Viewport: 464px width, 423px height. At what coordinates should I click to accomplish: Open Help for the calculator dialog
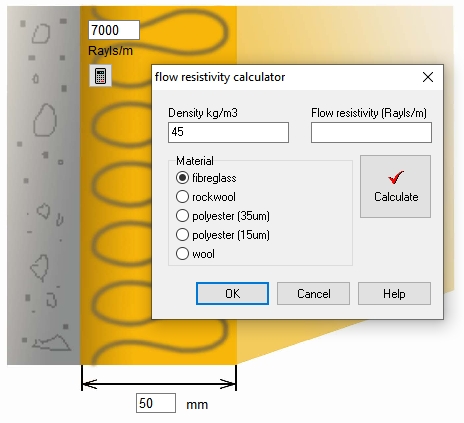[x=394, y=294]
